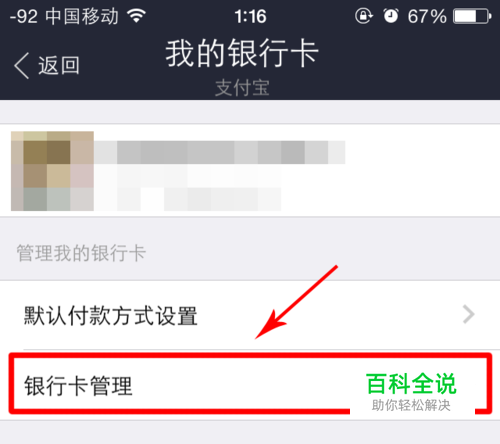
Task: Tap the -92 signal strength indicator
Action: (23, 16)
